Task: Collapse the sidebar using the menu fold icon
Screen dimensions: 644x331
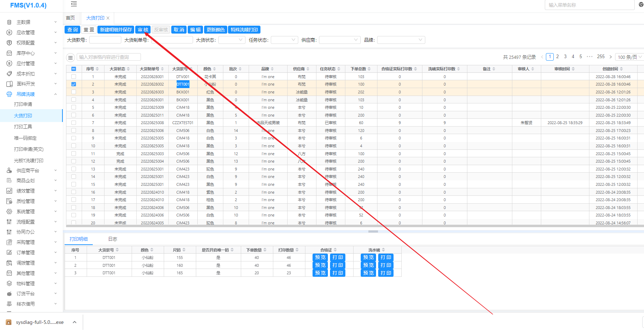Action: pos(74,4)
